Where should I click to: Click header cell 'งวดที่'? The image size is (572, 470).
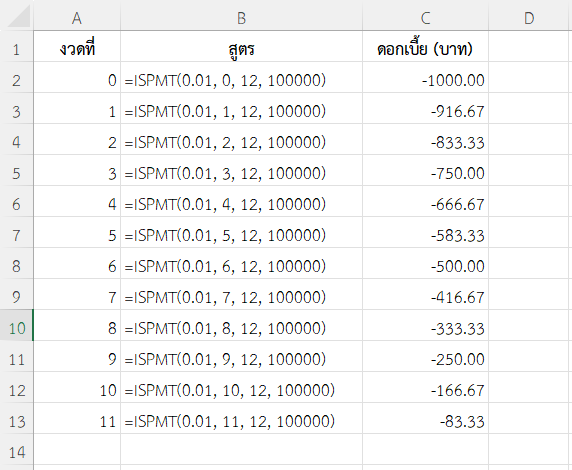[77, 46]
